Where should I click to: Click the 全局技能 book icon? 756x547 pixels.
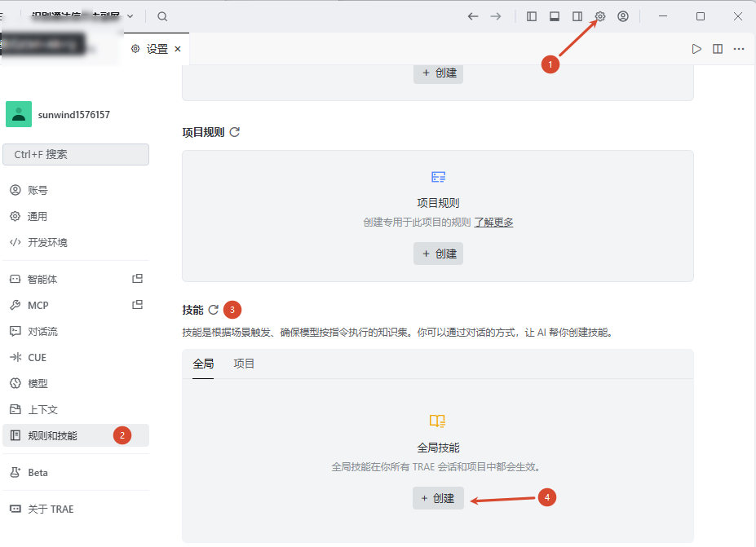[438, 421]
